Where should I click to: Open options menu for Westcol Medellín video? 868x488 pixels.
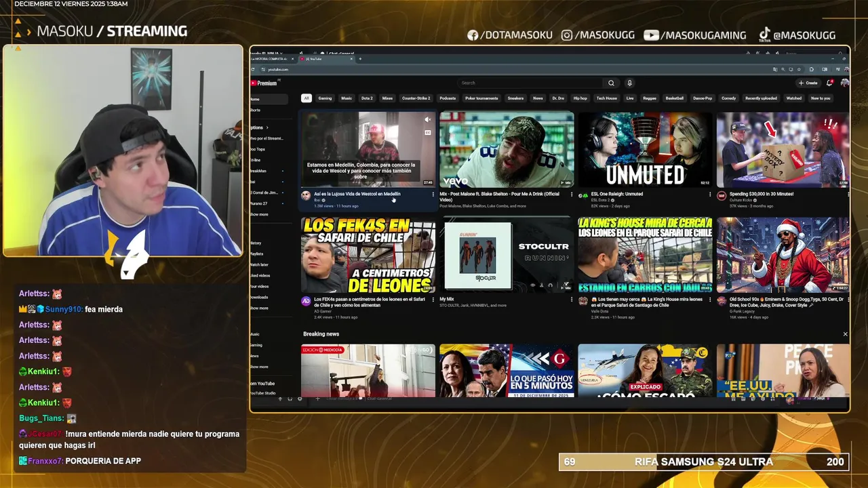pos(433,195)
